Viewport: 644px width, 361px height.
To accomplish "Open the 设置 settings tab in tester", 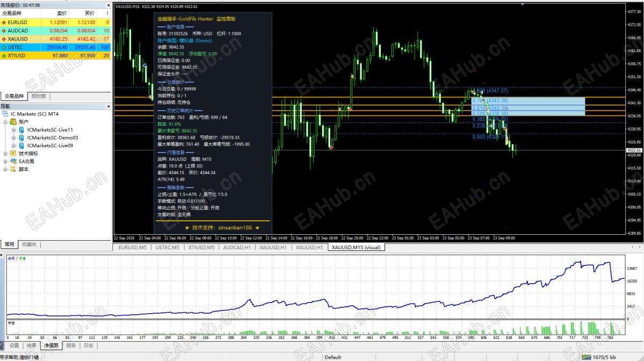I will [15, 346].
